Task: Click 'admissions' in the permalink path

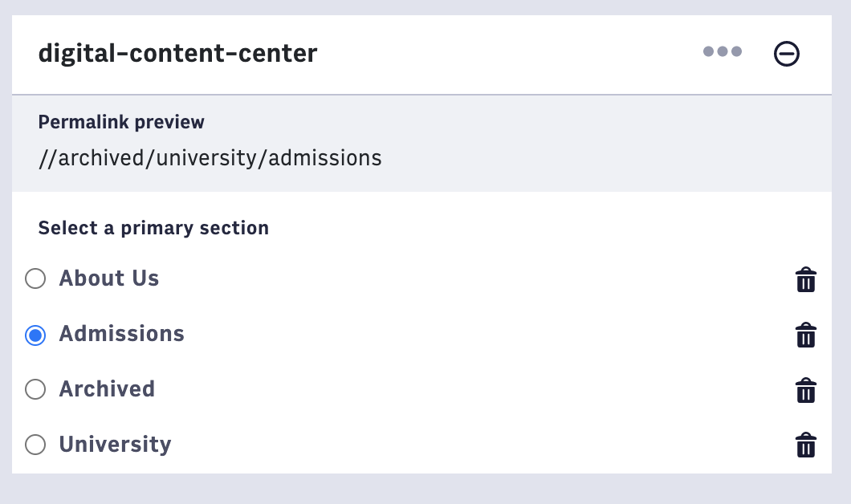Action: (x=325, y=158)
